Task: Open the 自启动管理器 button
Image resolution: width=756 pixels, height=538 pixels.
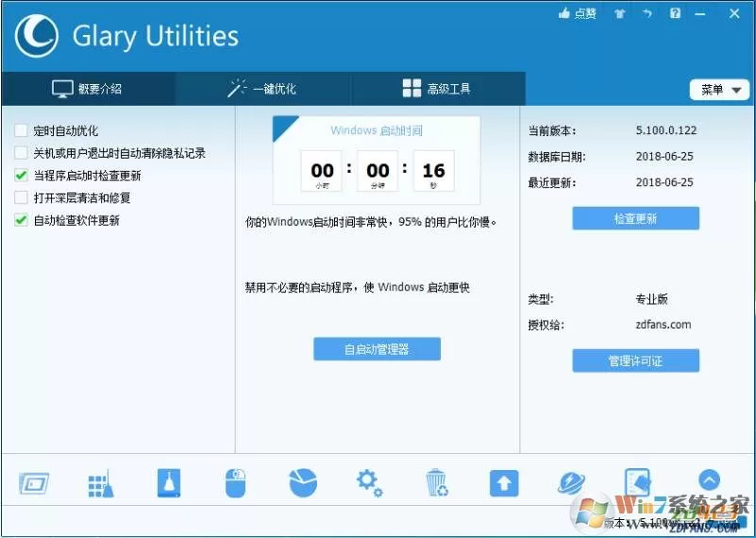Action: click(x=377, y=348)
